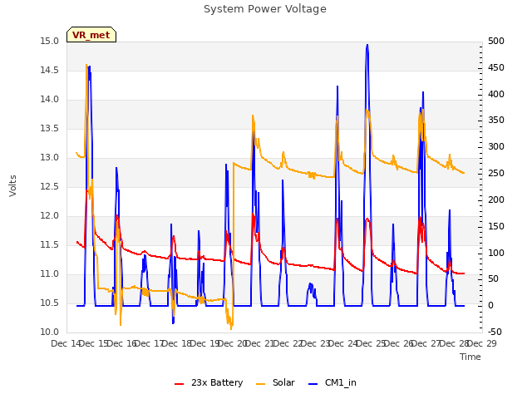
Task: Toggle the 23x Battery legend entry
Action: click(209, 382)
